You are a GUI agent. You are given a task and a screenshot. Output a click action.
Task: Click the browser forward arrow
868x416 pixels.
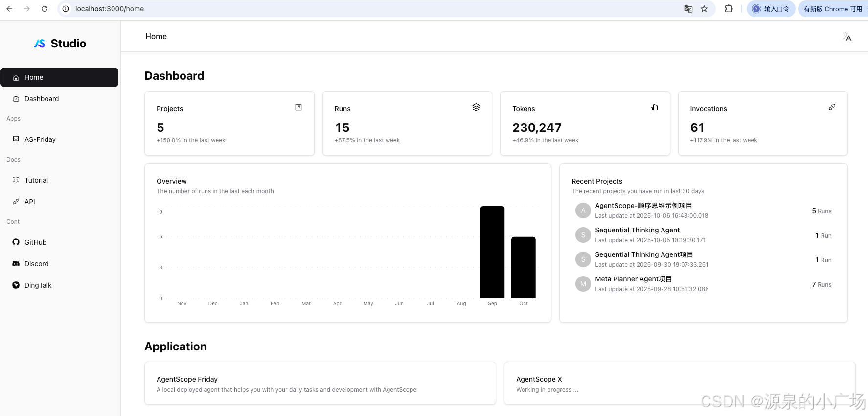27,9
